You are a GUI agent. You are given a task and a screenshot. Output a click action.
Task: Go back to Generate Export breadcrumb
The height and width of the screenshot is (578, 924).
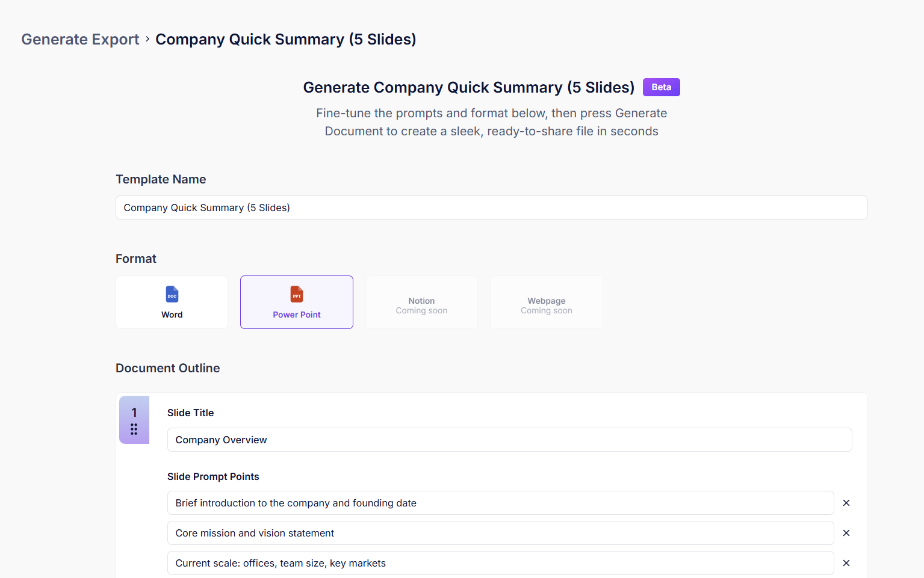click(80, 39)
